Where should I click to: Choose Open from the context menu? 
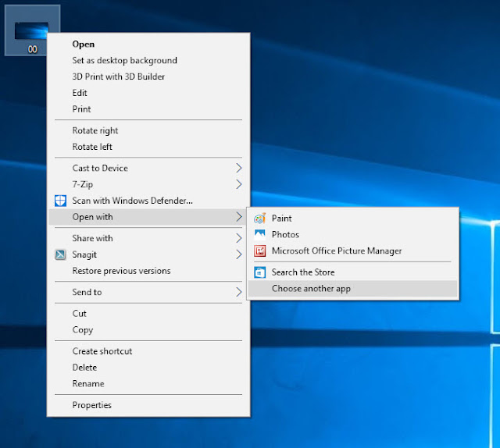[148, 44]
